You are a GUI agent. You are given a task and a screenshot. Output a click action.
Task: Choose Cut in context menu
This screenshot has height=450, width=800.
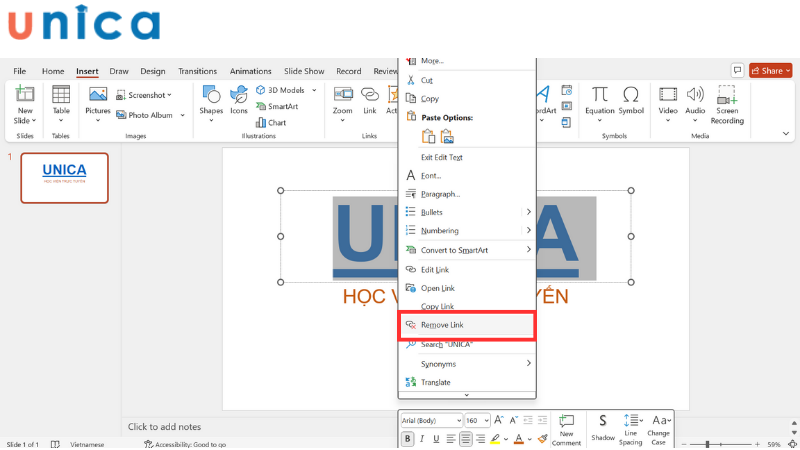pos(467,80)
